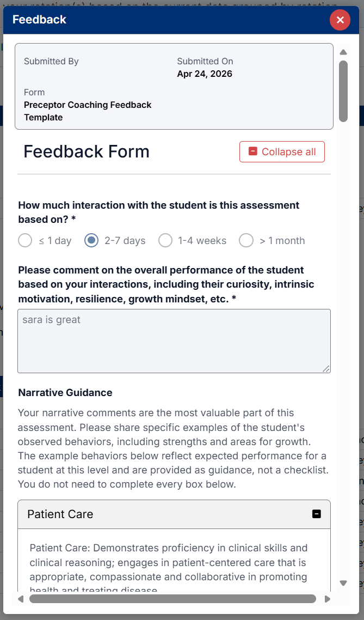Pick the '> 1 month' interaction option
Screen dimensions: 364x620
[x=246, y=240]
